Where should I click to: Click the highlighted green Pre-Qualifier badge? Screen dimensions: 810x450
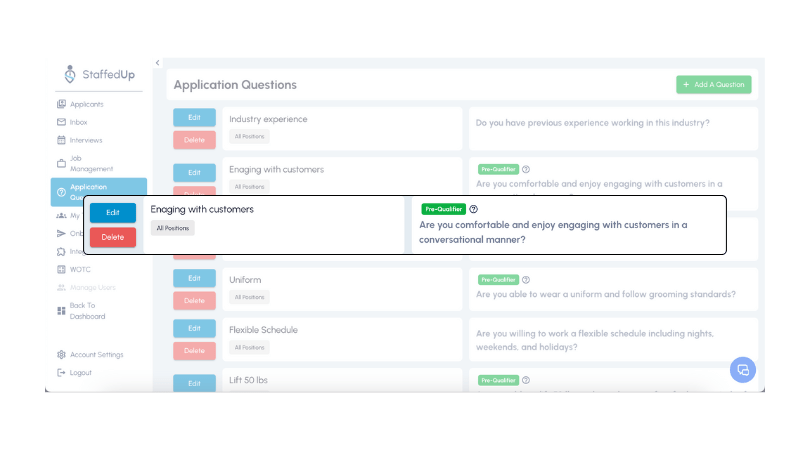443,209
